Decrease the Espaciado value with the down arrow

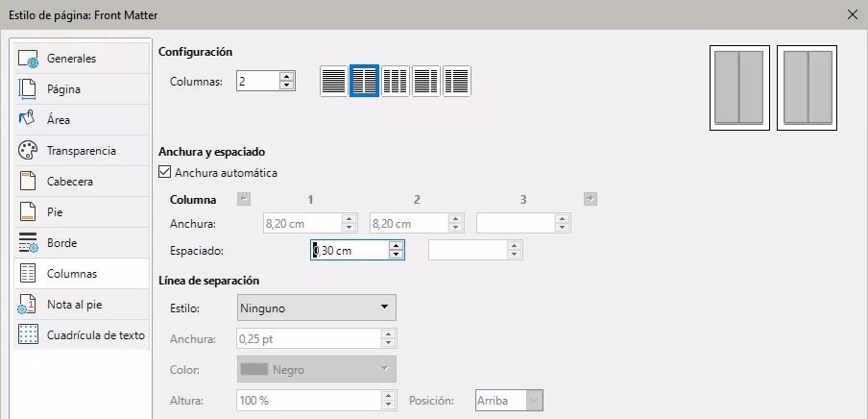tap(396, 255)
